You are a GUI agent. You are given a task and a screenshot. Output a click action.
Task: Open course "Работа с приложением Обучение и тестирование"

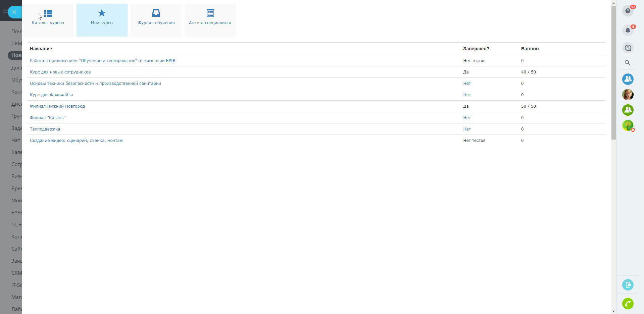(103, 61)
